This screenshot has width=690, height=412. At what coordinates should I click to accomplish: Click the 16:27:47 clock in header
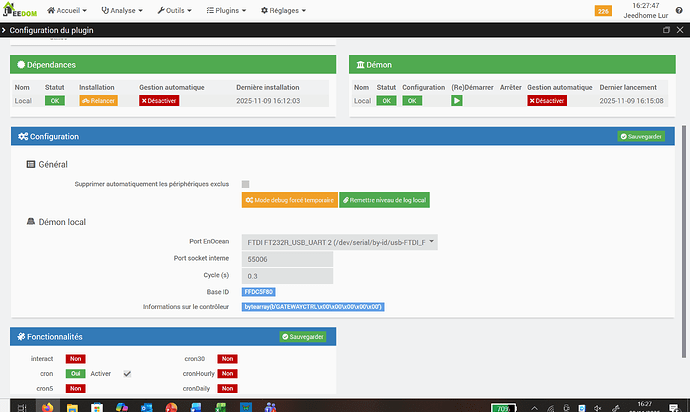[646, 6]
